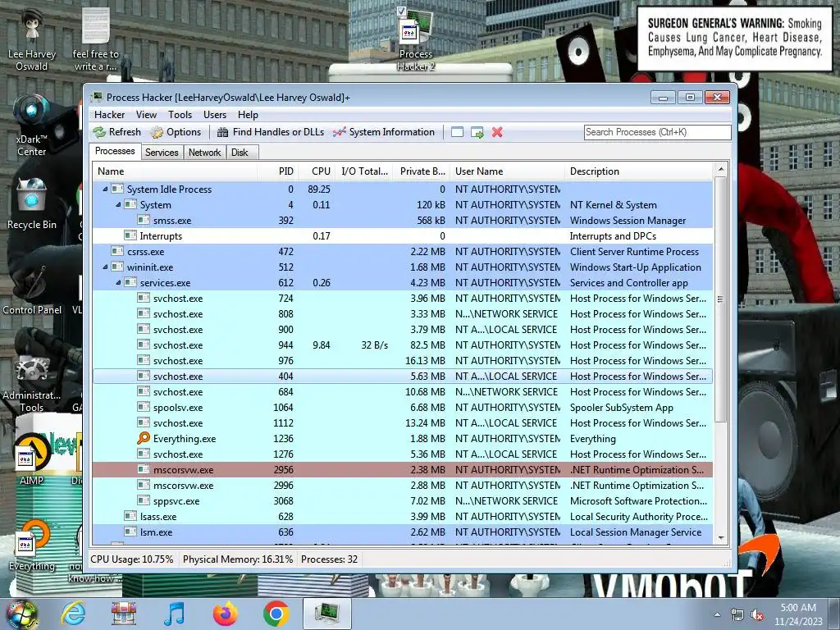This screenshot has height=630, width=840.
Task: Sort by the Description column header
Action: pos(639,171)
